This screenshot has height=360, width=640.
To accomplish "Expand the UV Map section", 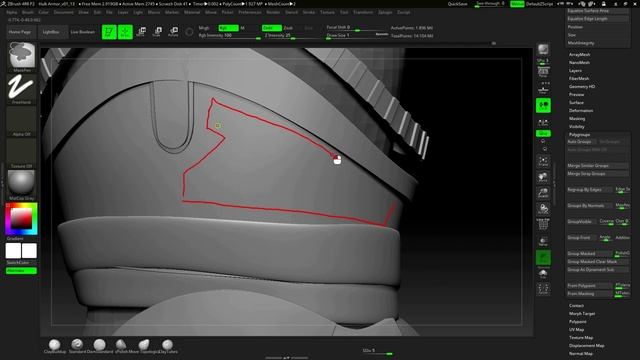I will (x=576, y=329).
